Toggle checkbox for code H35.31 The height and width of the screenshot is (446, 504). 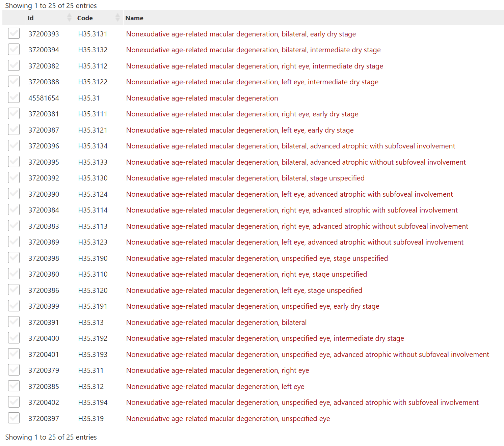pos(14,97)
